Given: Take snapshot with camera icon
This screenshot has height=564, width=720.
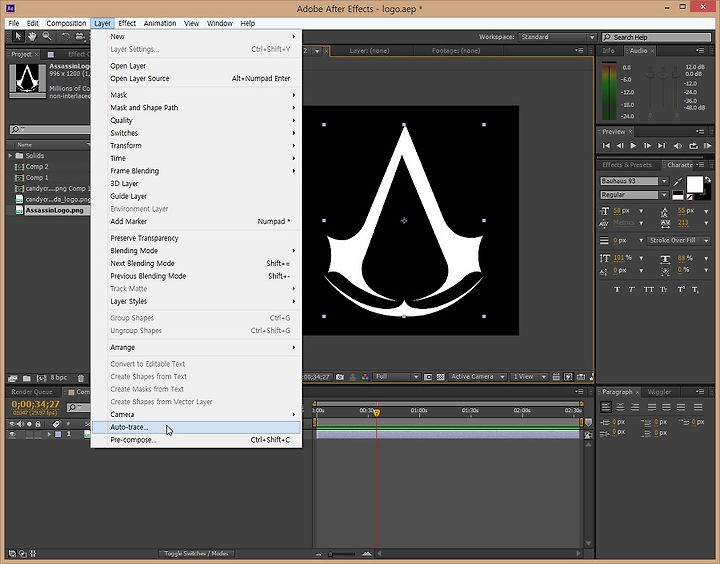Looking at the screenshot, I should pyautogui.click(x=340, y=377).
